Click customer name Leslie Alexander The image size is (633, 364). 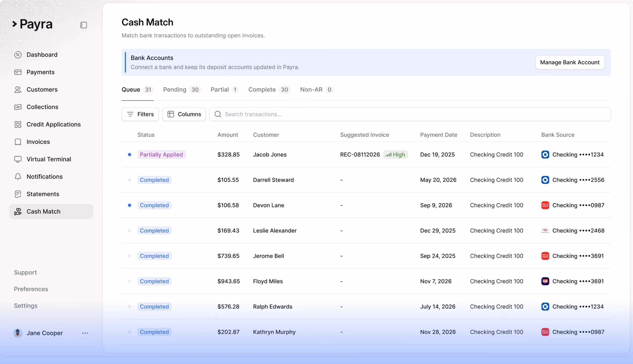coord(275,231)
